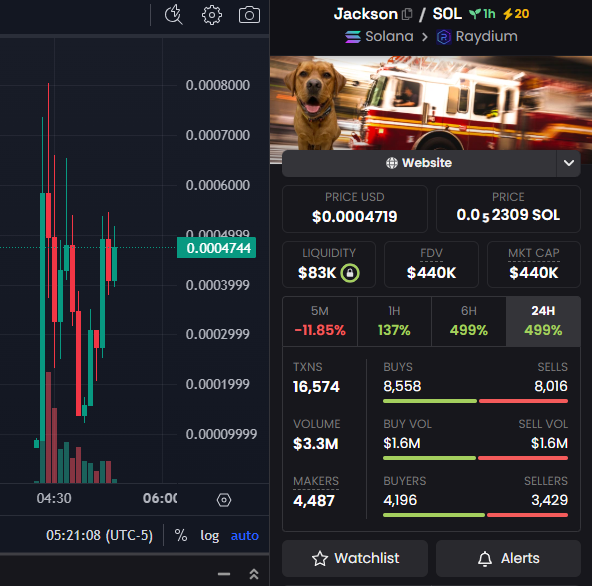Click the 04:30 time axis label
Screen dimensions: 592x586
pyautogui.click(x=54, y=498)
